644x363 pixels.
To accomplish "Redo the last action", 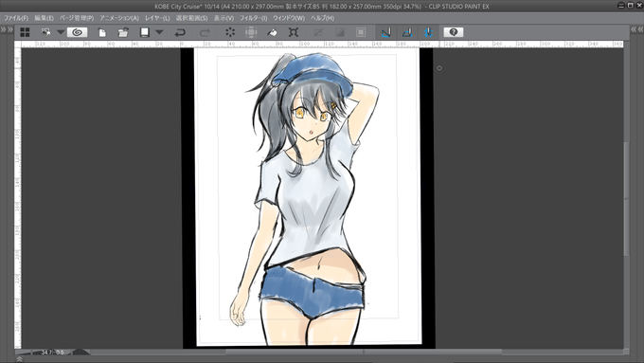I will [x=205, y=32].
